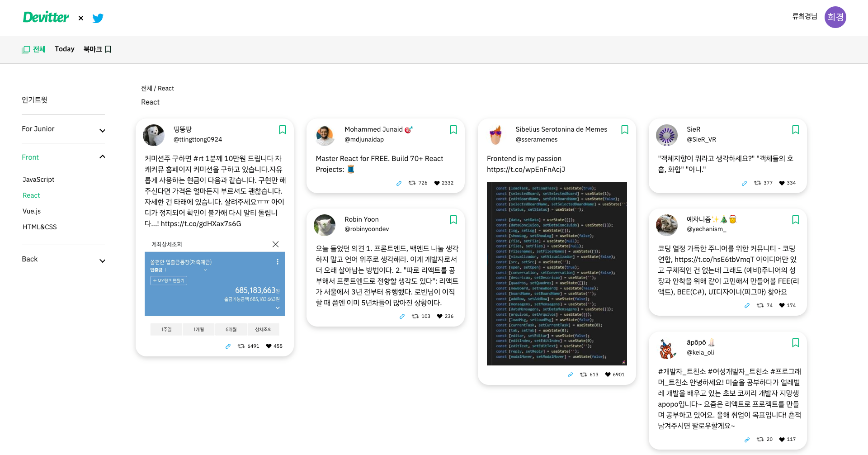Open 예차니즘 profile avatar
This screenshot has height=455, width=868.
667,225
